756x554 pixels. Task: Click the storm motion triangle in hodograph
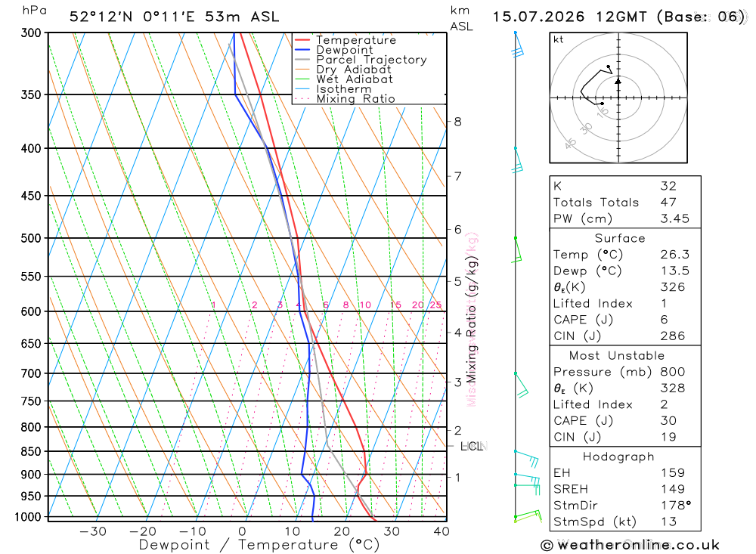(x=618, y=81)
